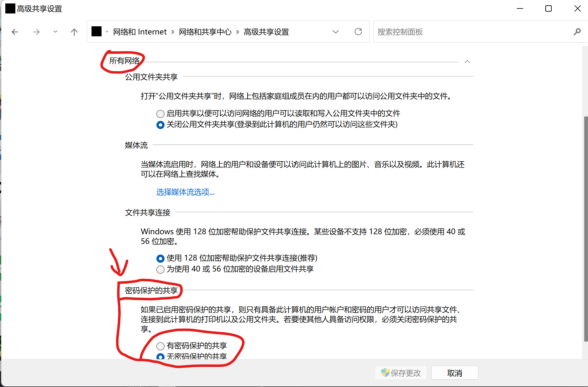Click 高级共享设置 breadcrumb
The image size is (588, 387).
pyautogui.click(x=266, y=32)
